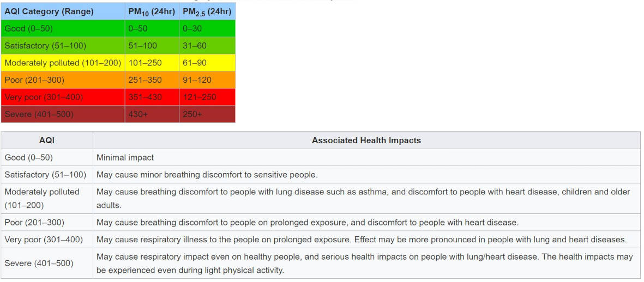The height and width of the screenshot is (282, 644).
Task: Click the Associated Health Impacts header
Action: 366,140
